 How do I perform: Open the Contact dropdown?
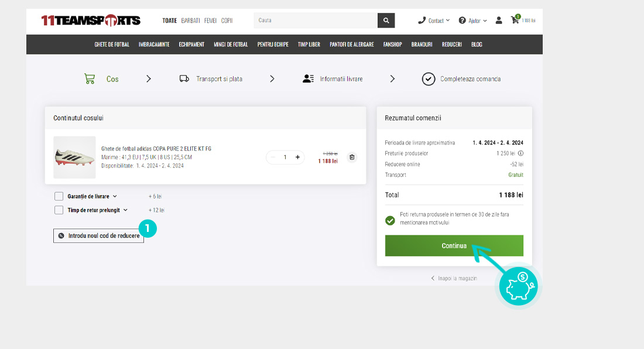(x=439, y=20)
